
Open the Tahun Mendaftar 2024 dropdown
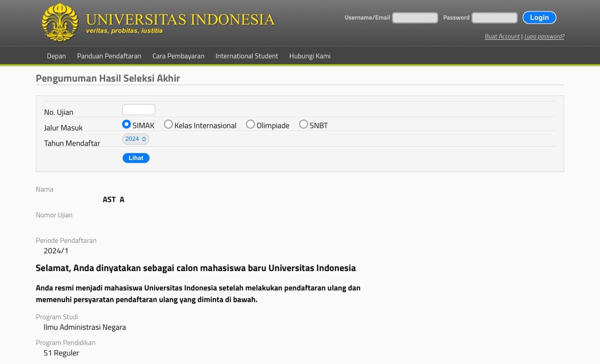(x=135, y=139)
